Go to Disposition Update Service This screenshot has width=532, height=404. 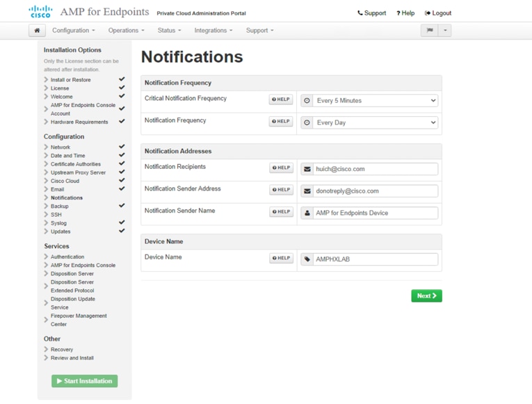[x=72, y=303]
